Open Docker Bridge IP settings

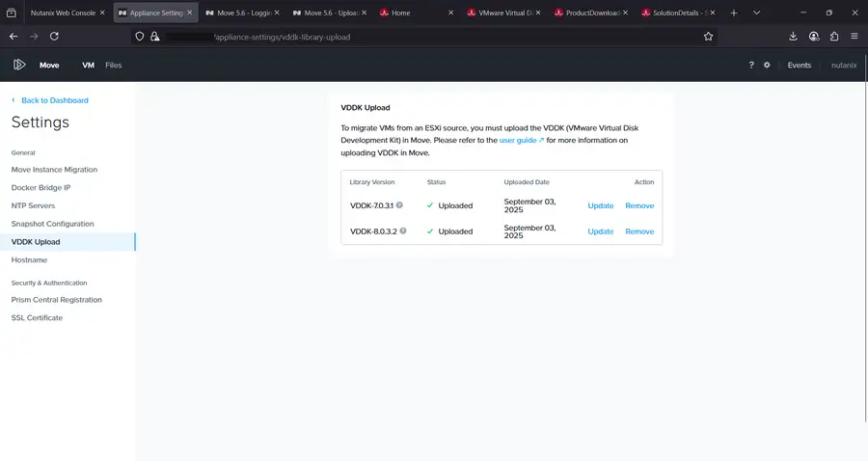(x=41, y=188)
